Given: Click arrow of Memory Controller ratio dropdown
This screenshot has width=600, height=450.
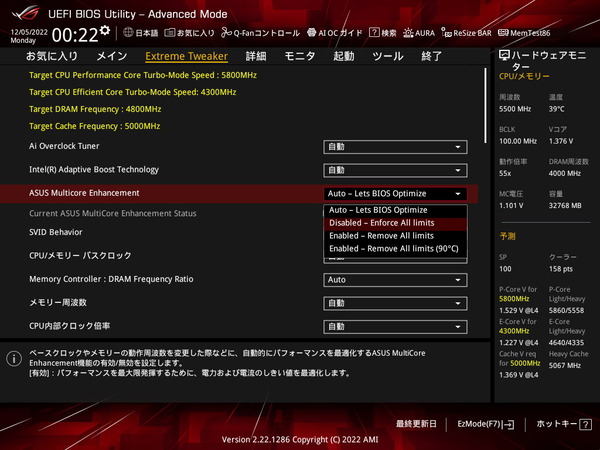Looking at the screenshot, I should click(x=458, y=280).
